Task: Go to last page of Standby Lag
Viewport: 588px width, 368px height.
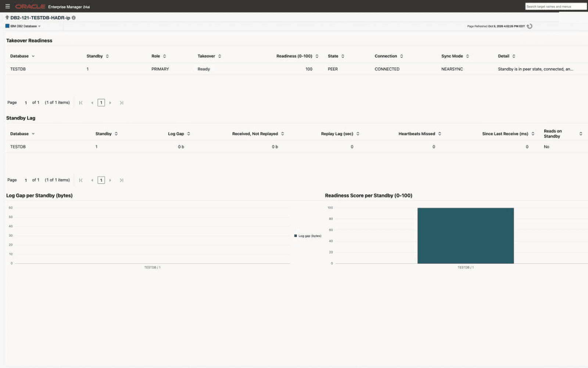Action: tap(121, 180)
